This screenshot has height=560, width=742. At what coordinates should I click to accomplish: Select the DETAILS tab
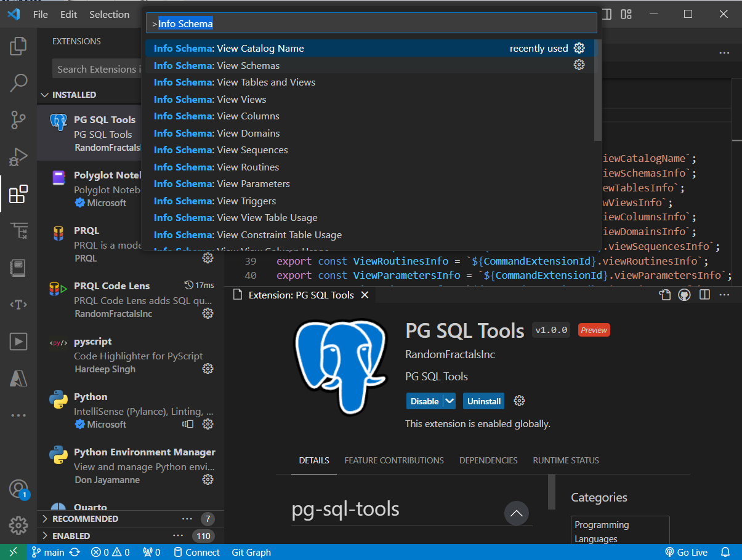pos(314,460)
